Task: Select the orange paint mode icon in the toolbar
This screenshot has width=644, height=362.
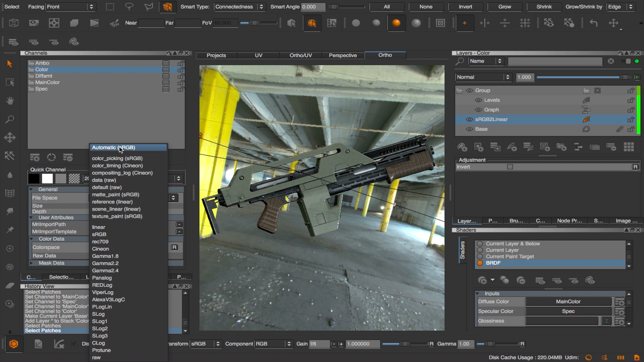Action: click(396, 23)
